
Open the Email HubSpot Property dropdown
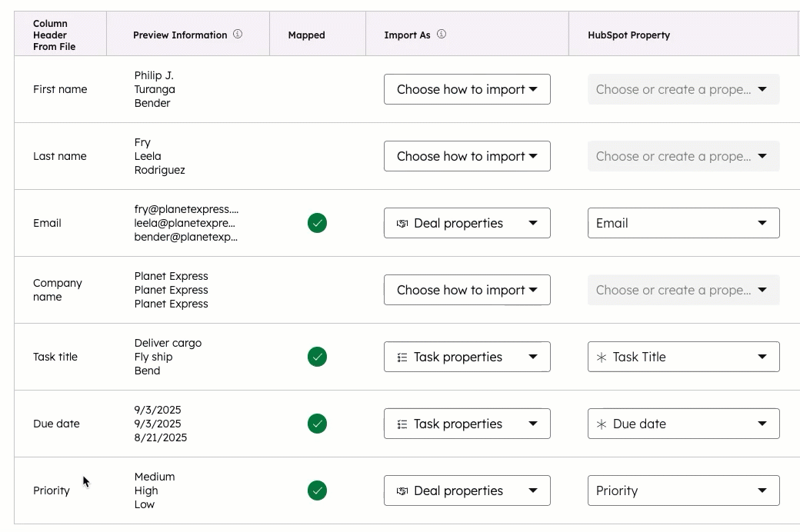pos(683,223)
